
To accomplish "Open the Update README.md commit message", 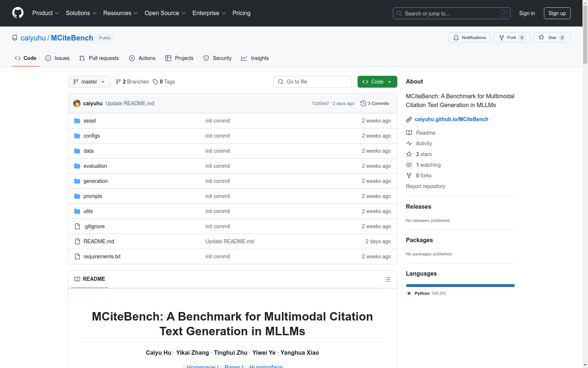I will coord(130,103).
